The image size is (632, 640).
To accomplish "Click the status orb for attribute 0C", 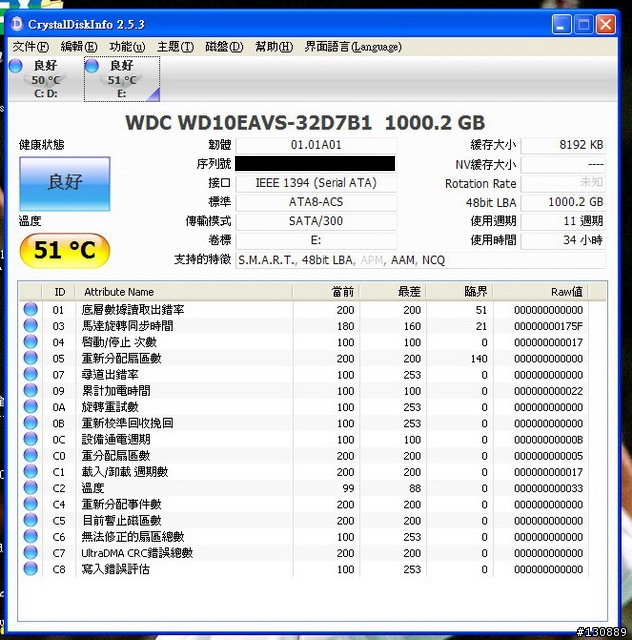I will pyautogui.click(x=31, y=439).
